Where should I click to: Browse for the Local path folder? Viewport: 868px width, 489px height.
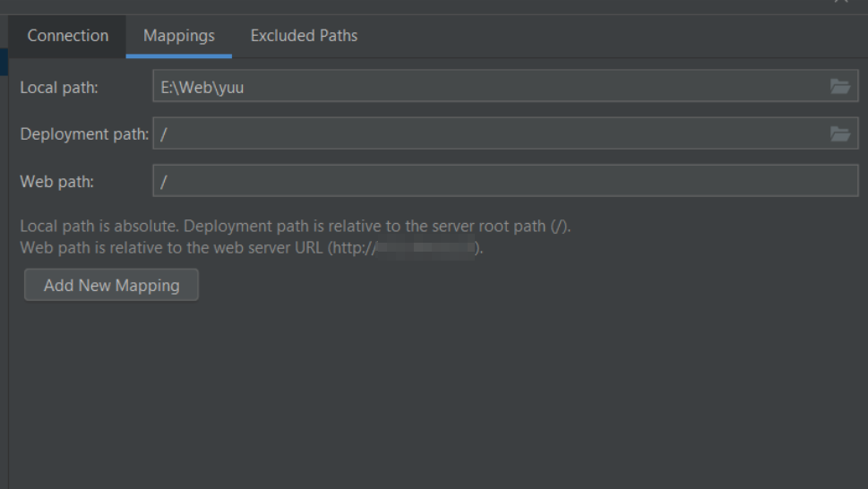click(x=839, y=87)
